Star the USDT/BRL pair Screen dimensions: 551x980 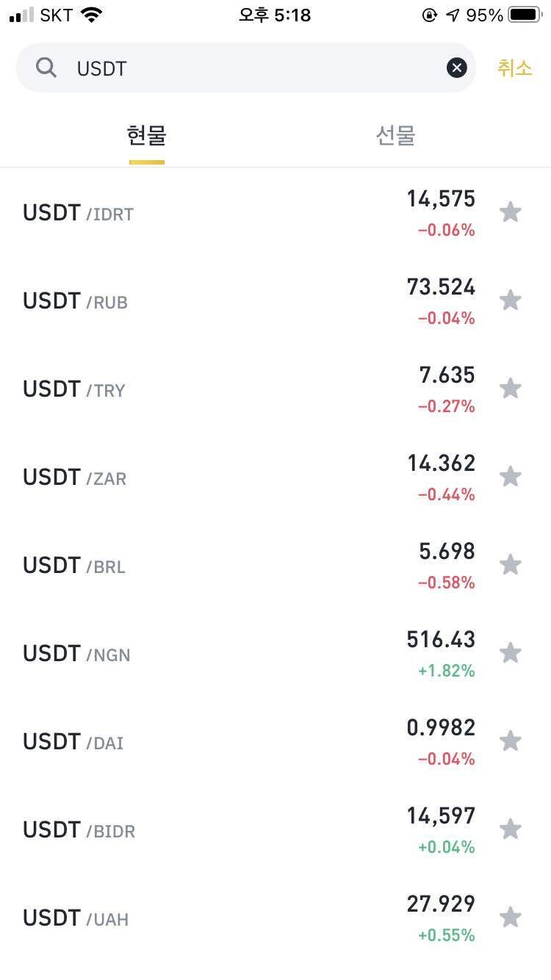tap(510, 565)
